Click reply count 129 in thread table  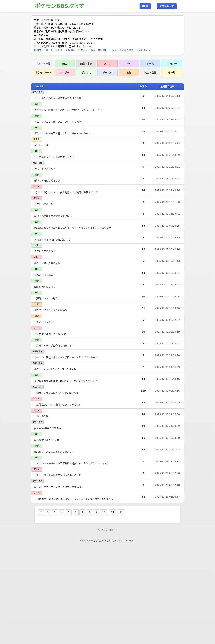coord(143,391)
